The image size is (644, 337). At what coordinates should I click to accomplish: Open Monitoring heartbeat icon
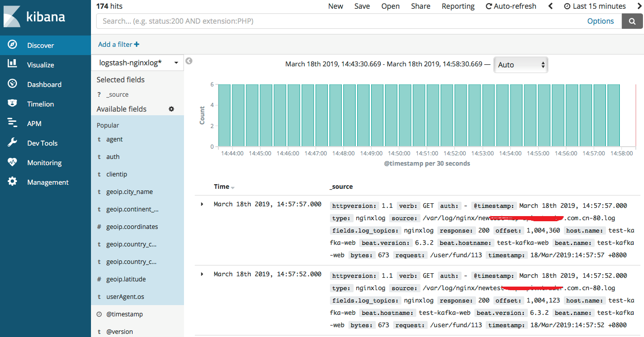[x=12, y=162]
